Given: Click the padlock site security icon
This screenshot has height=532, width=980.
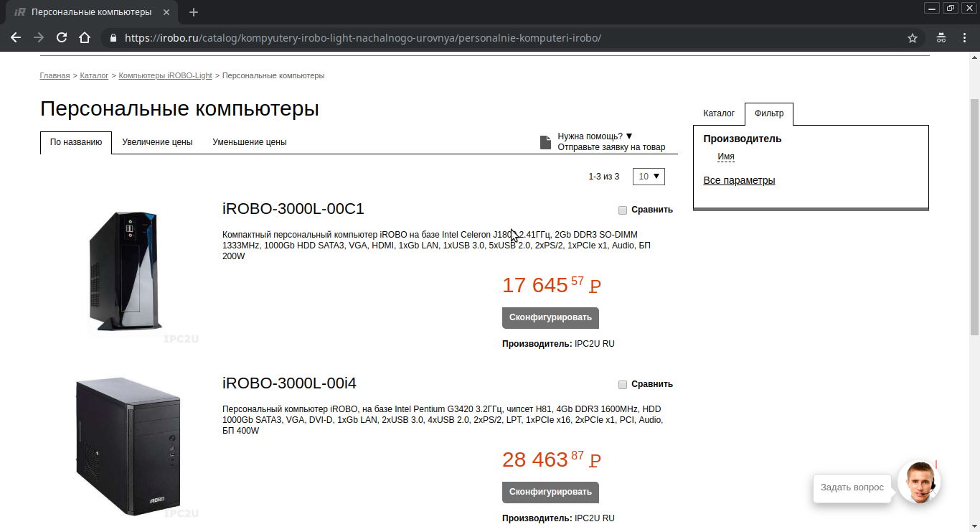Looking at the screenshot, I should coord(113,38).
